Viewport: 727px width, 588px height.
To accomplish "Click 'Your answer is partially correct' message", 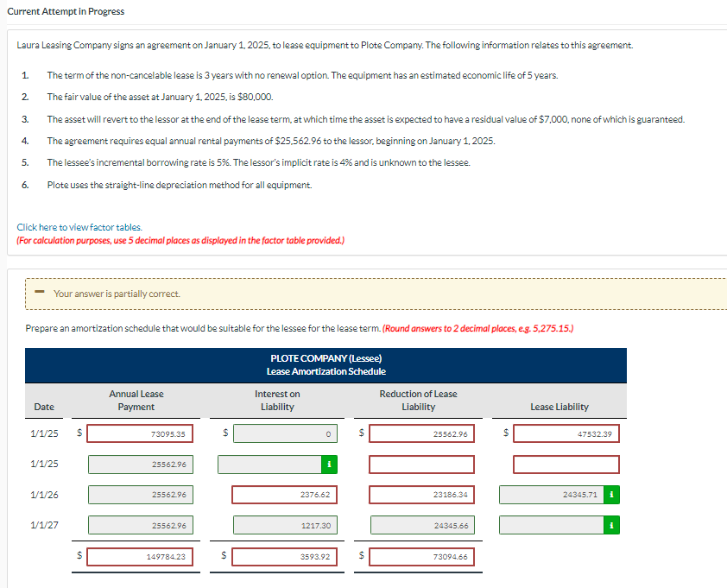I will [x=117, y=294].
